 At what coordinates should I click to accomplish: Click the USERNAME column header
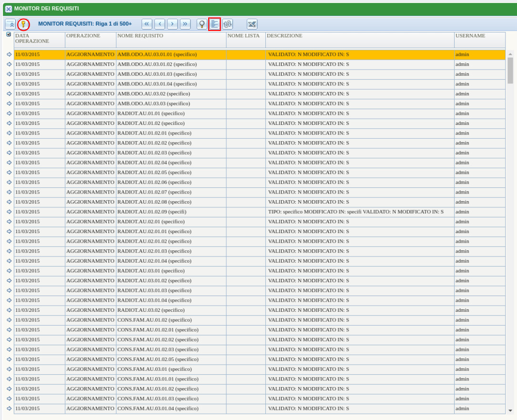[x=470, y=36]
